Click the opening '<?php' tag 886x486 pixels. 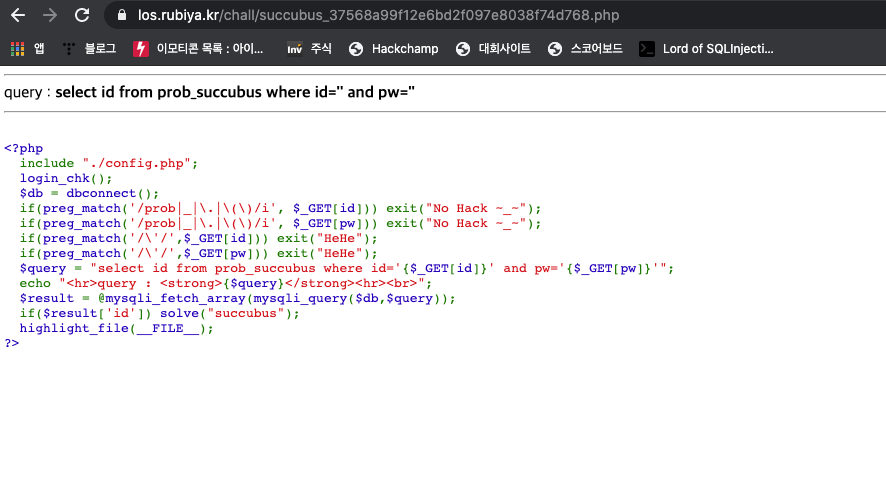click(x=24, y=149)
